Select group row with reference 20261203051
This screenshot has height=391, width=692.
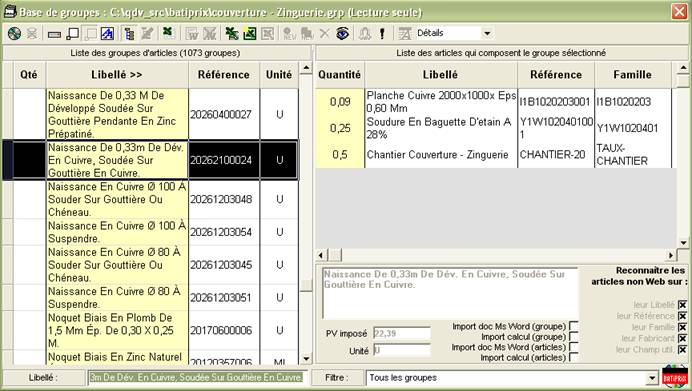coord(150,298)
